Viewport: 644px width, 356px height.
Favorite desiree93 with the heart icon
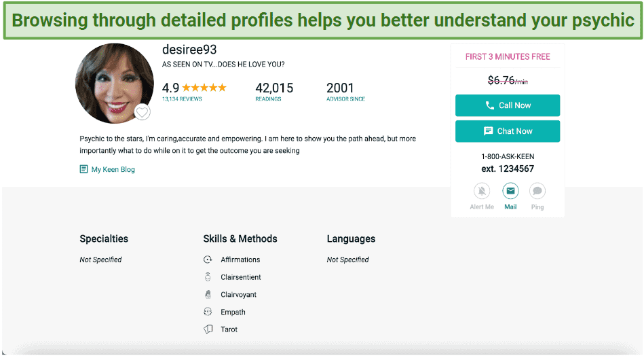pyautogui.click(x=142, y=112)
